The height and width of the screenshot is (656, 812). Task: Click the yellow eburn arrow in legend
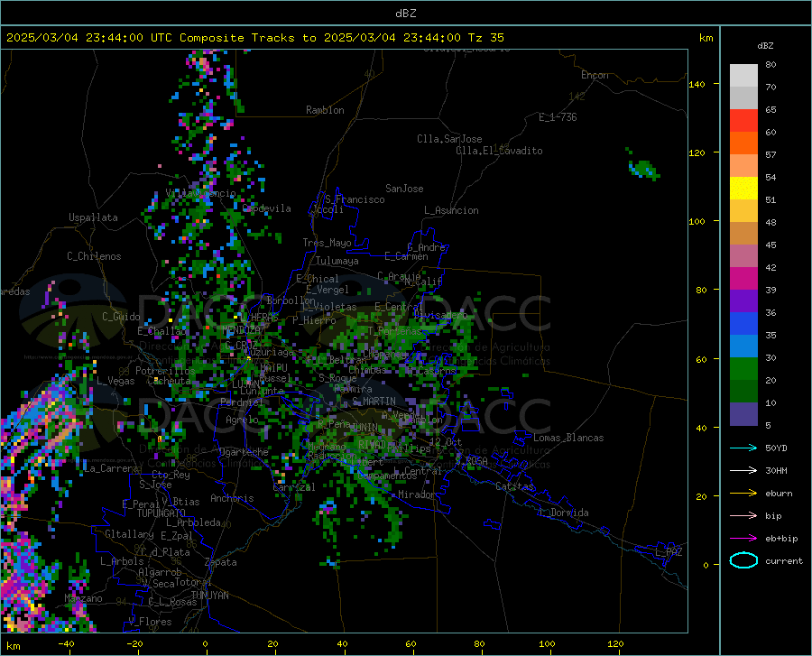743,493
